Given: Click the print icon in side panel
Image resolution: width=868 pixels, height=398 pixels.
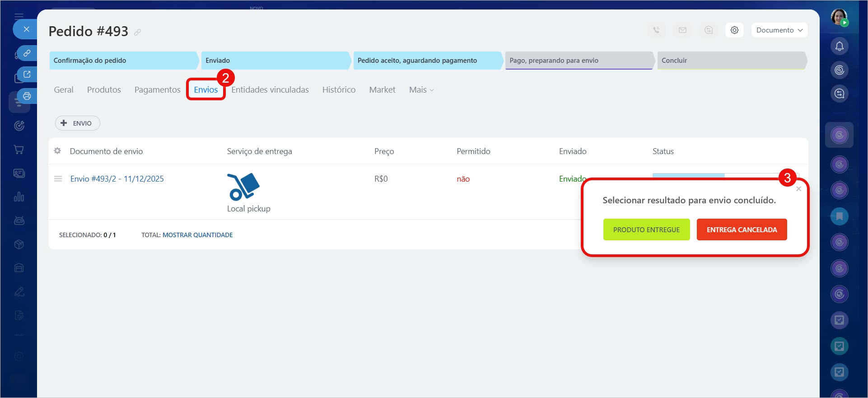Looking at the screenshot, I should coord(27,96).
